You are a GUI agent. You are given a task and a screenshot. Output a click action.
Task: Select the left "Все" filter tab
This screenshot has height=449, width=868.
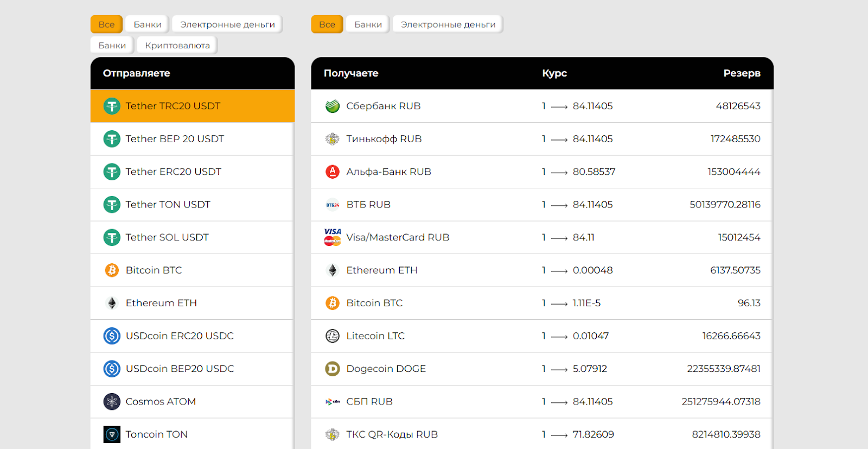click(106, 24)
